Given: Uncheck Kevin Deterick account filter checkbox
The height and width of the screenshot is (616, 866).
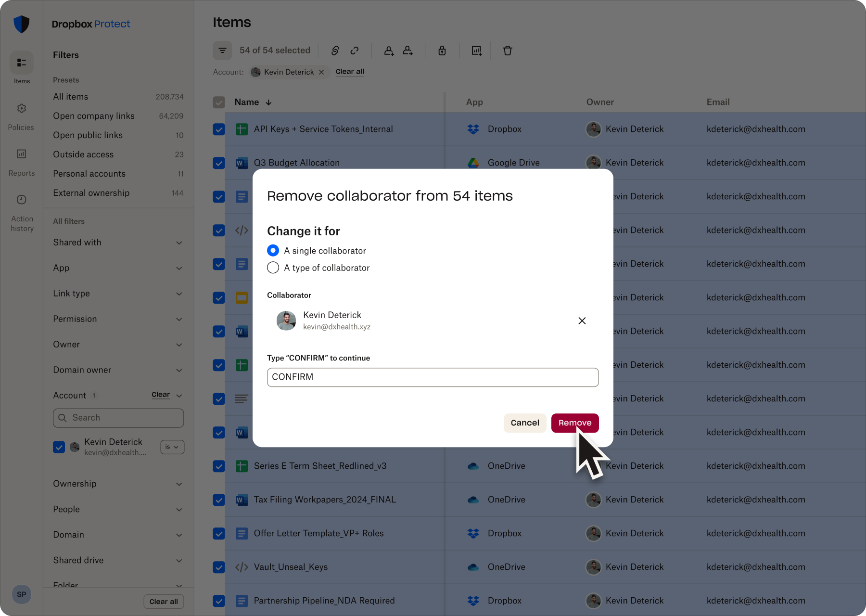Looking at the screenshot, I should click(x=59, y=447).
